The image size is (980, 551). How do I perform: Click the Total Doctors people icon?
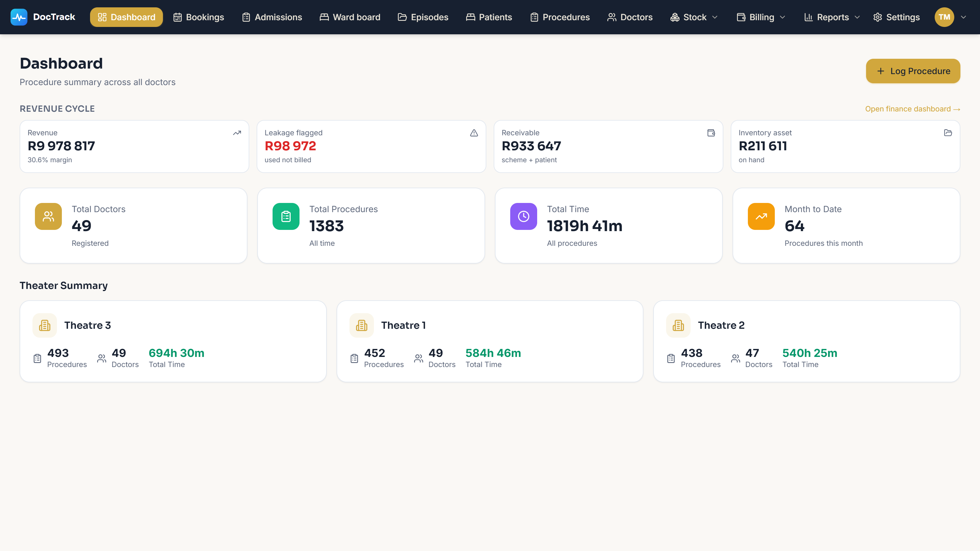(48, 216)
